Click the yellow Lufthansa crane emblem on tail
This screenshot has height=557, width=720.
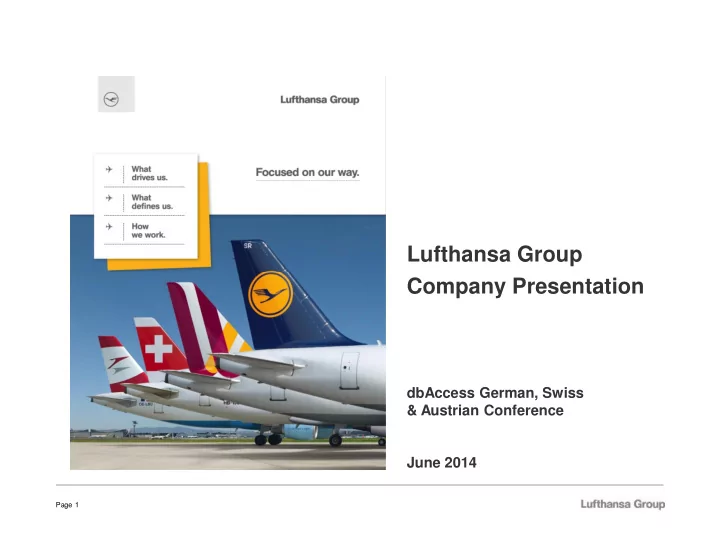click(270, 294)
